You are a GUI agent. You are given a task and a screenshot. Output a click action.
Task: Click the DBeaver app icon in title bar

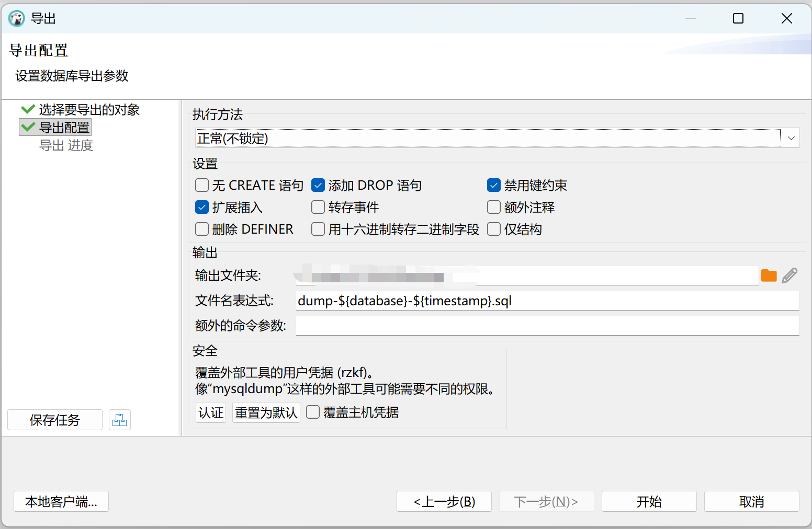click(17, 18)
